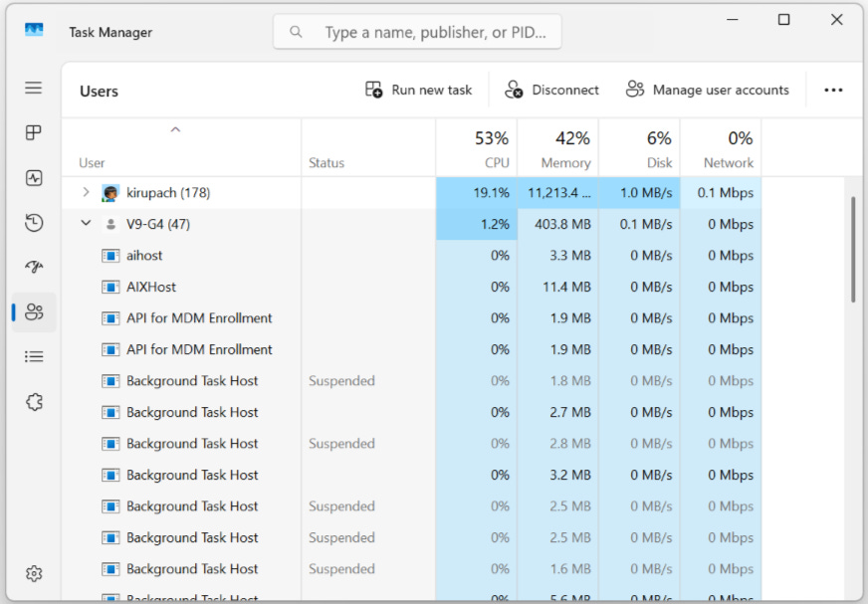Open Task Manager settings gear
Image resolution: width=868 pixels, height=604 pixels.
tap(34, 573)
